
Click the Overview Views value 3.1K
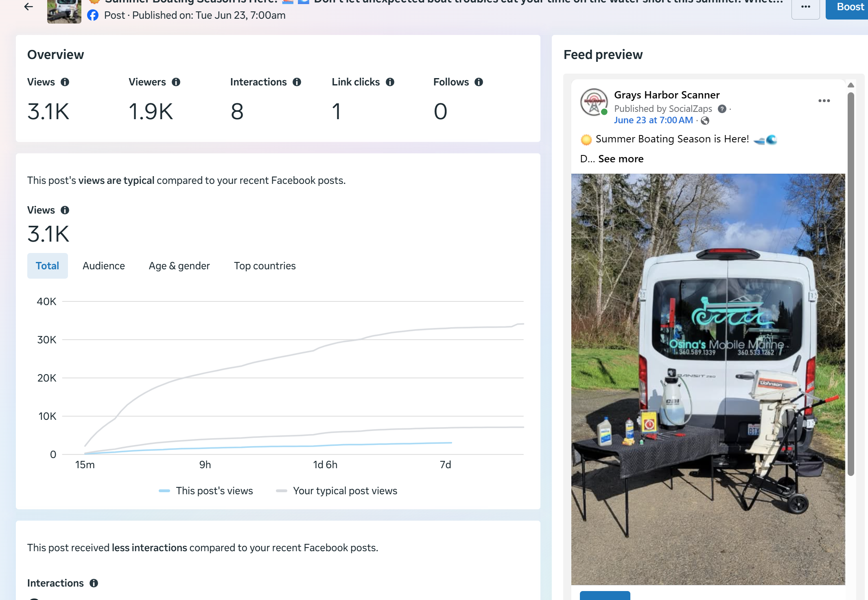pos(48,111)
